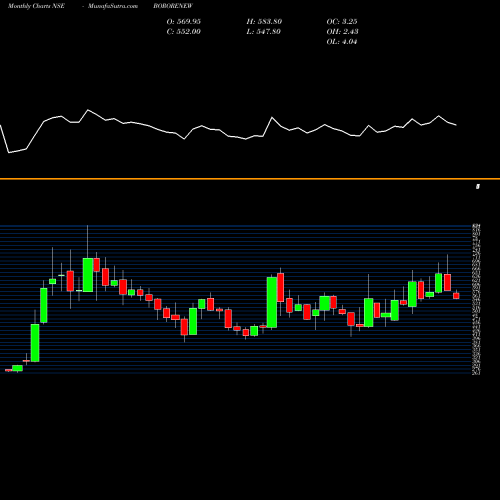Click the 'OC: 3.25' reading
This screenshot has width=500, height=500.
point(342,22)
